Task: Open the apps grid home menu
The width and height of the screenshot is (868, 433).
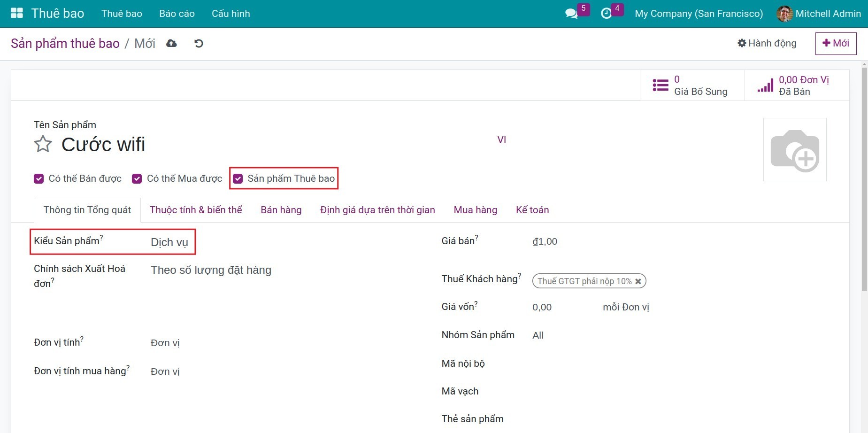Action: coord(17,13)
